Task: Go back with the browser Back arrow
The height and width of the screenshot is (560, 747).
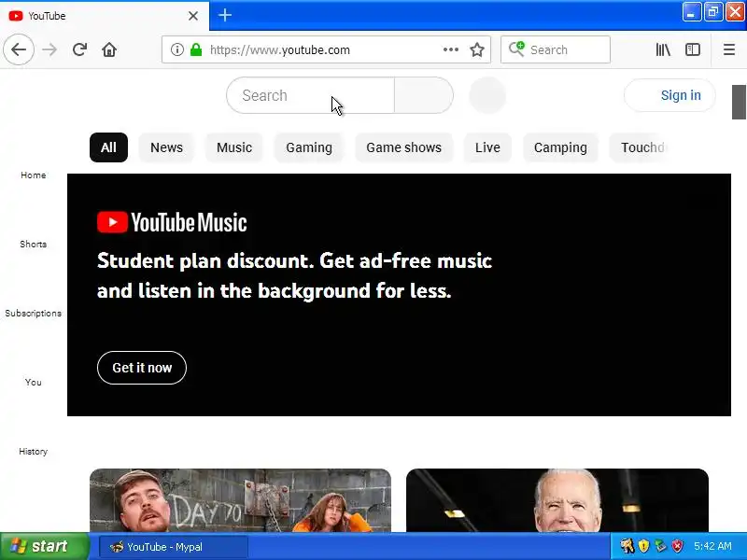Action: [19, 49]
